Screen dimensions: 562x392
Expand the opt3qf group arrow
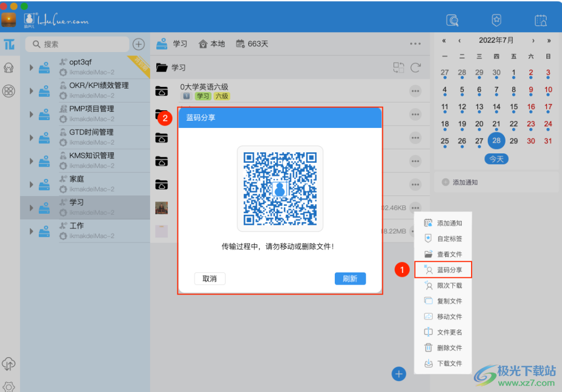pos(32,68)
